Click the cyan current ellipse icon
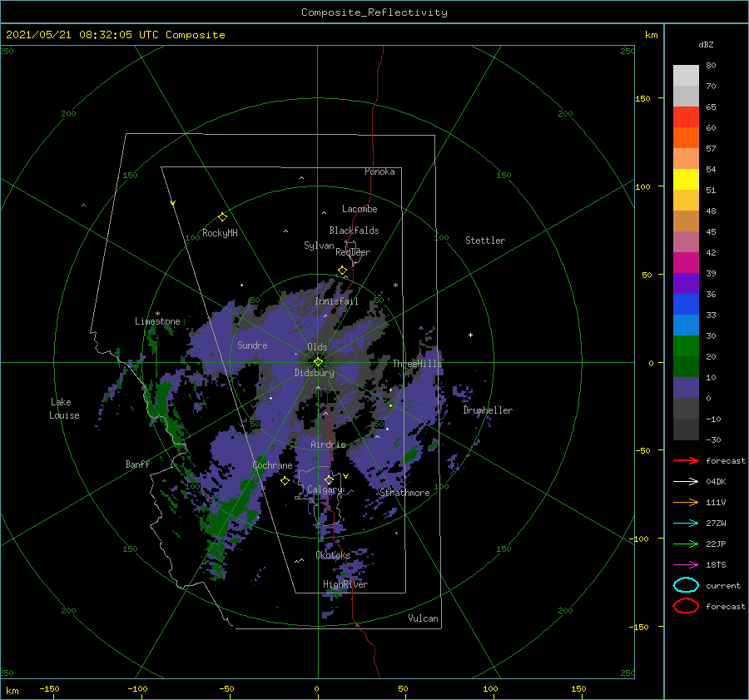Image resolution: width=749 pixels, height=700 pixels. coord(686,585)
